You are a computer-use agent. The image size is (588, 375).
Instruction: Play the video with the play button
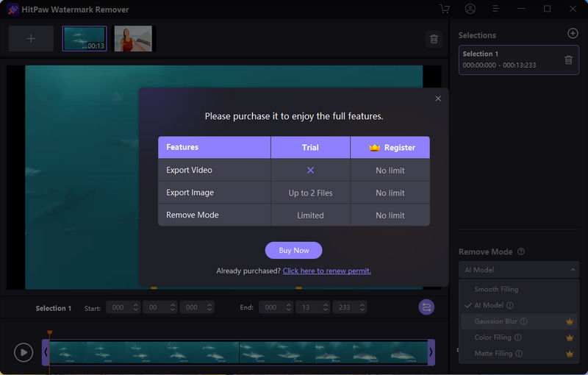click(x=24, y=352)
